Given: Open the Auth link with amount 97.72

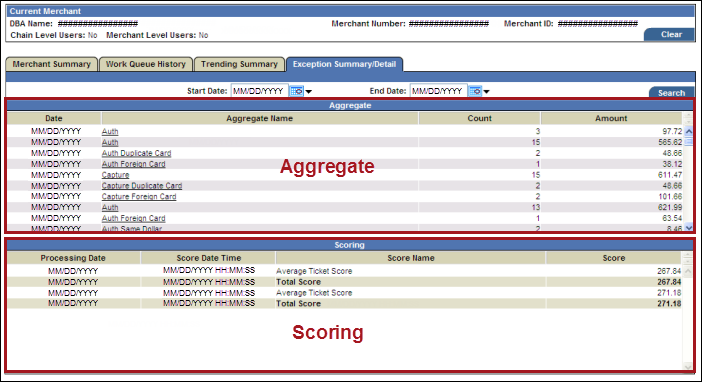Looking at the screenshot, I should 110,131.
